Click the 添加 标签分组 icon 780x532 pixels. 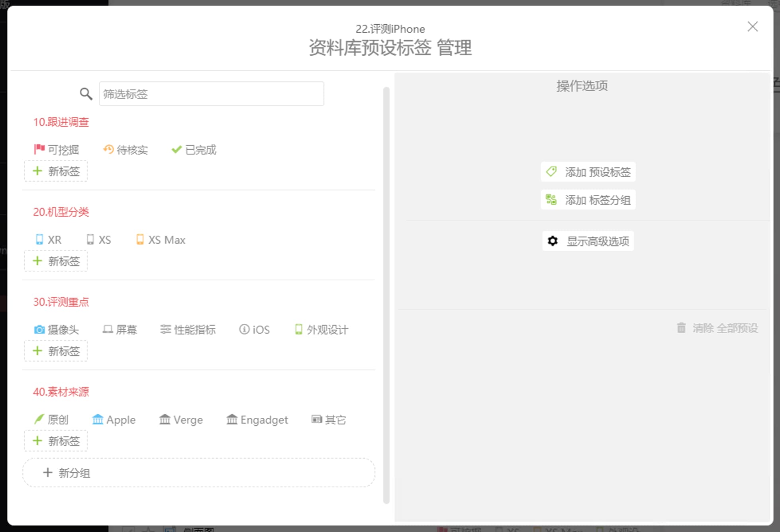pos(552,199)
